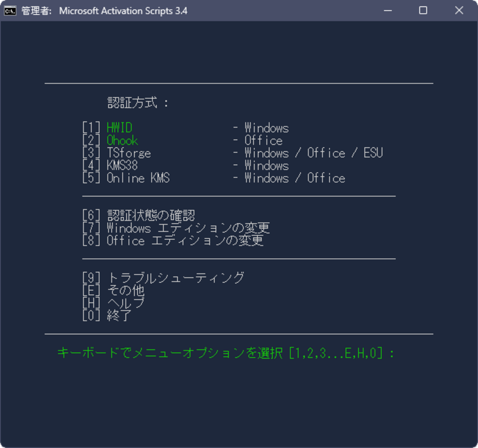This screenshot has width=478, height=448.
Task: Select HWID activation for Windows
Action: coord(119,128)
